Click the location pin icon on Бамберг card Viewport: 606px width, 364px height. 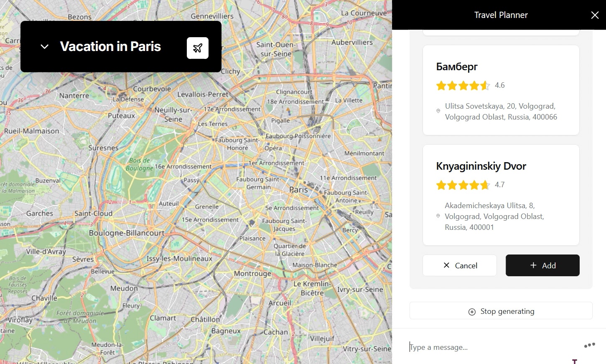pos(438,111)
